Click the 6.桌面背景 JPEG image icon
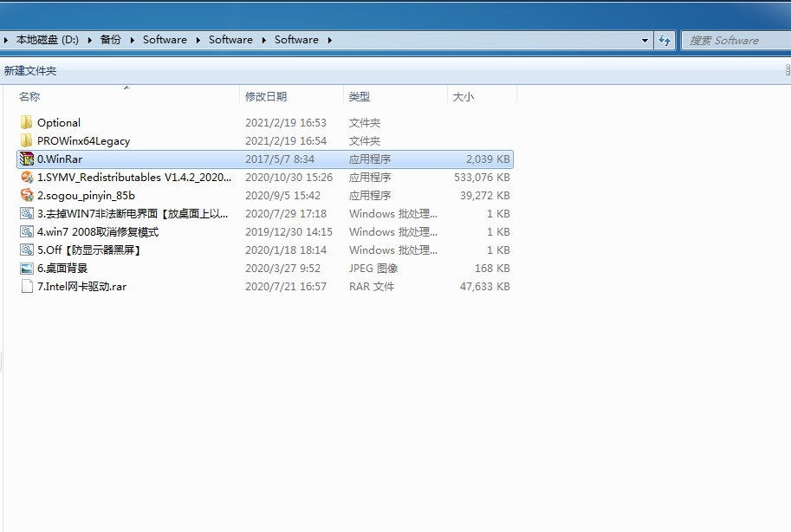Screen dimensions: 791x532 coord(26,269)
